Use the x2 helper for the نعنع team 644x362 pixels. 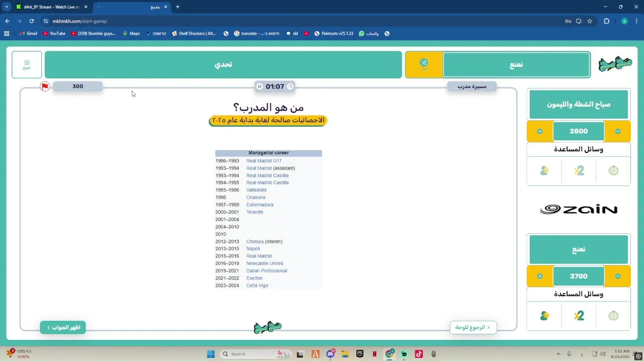pyautogui.click(x=579, y=316)
